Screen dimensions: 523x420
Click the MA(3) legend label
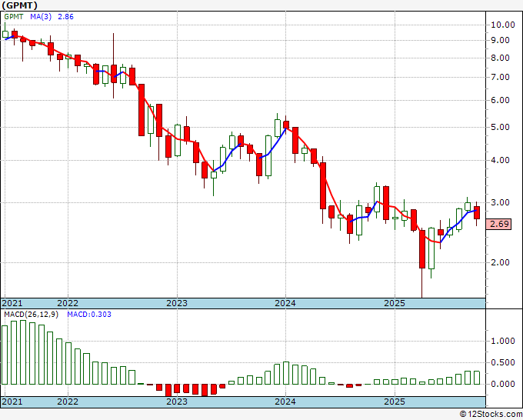point(41,17)
